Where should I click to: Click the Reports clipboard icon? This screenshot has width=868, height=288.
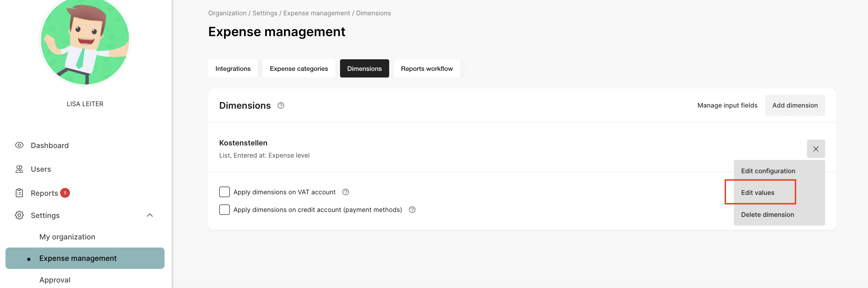19,193
